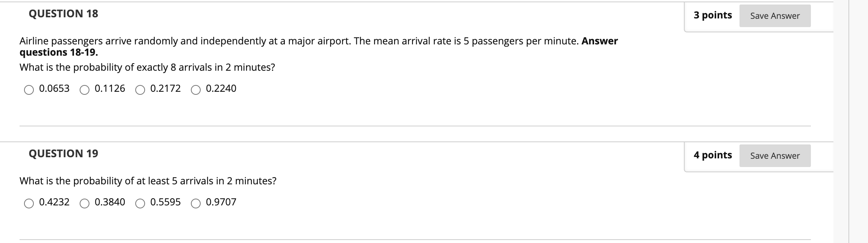Click the 4 points label on Question 19
The image size is (868, 243).
(712, 155)
